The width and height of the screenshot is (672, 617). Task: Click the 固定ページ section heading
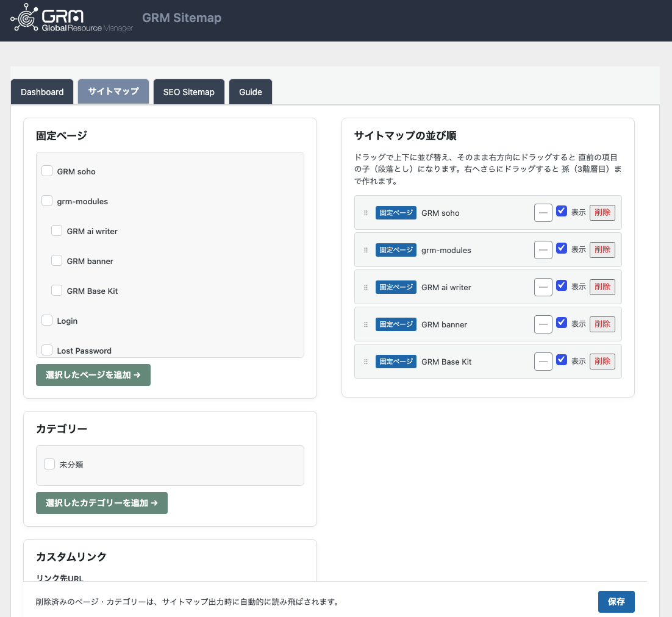click(x=62, y=136)
